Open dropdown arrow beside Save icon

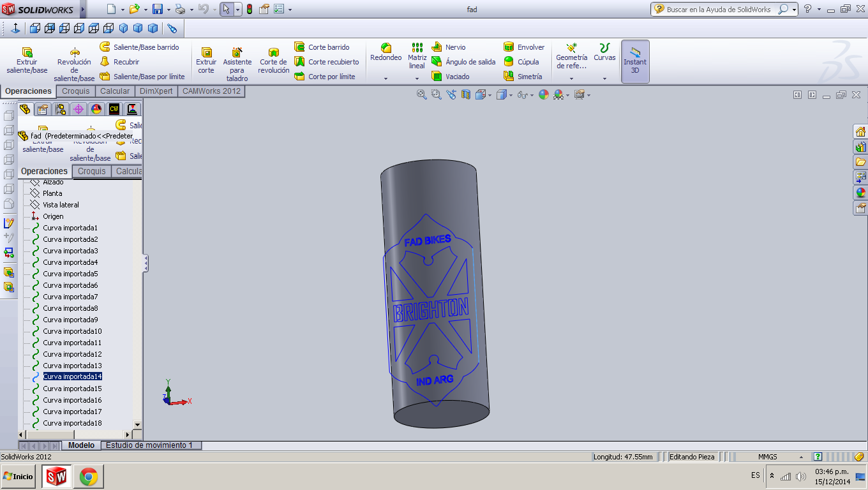167,10
